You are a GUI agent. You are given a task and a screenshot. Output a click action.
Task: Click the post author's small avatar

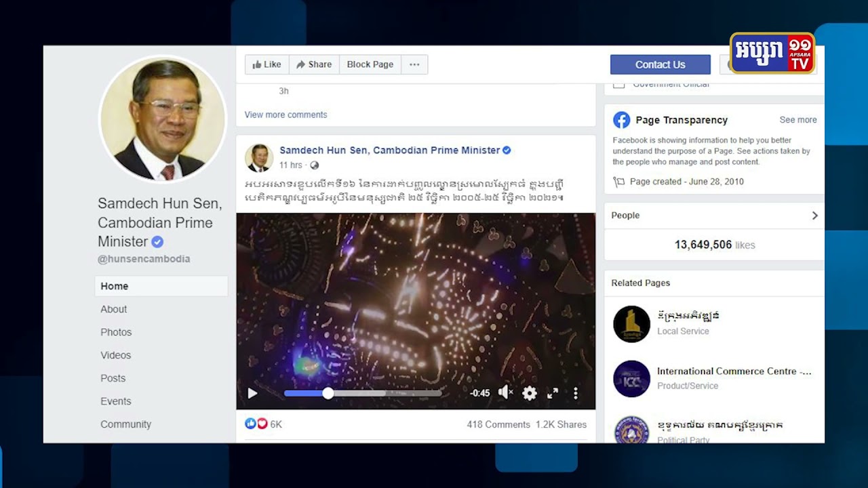click(x=259, y=157)
